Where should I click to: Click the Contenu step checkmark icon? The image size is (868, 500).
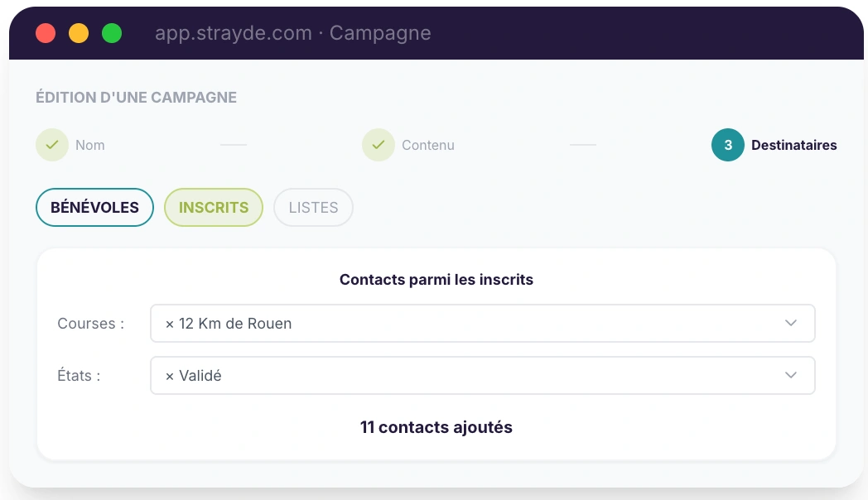[379, 145]
